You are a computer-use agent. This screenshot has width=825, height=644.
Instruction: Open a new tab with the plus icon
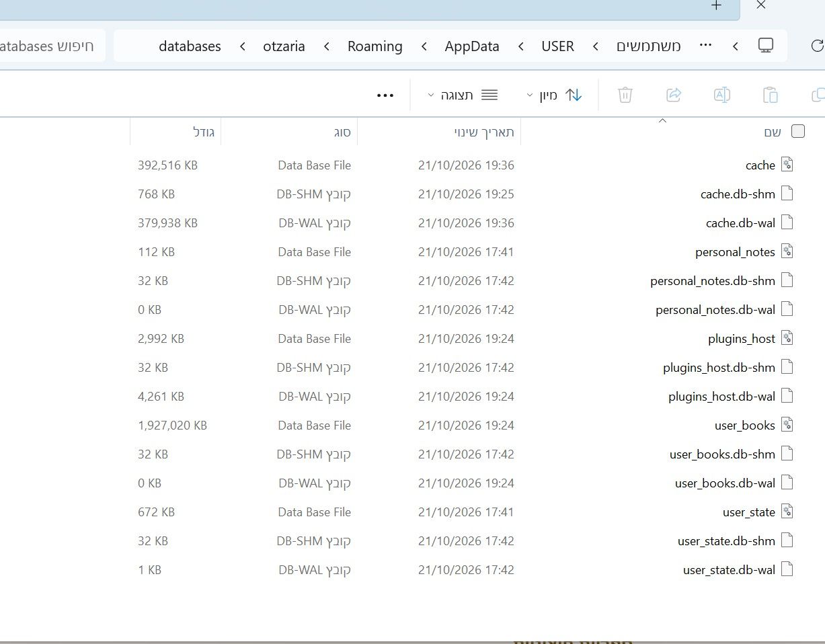pyautogui.click(x=717, y=5)
